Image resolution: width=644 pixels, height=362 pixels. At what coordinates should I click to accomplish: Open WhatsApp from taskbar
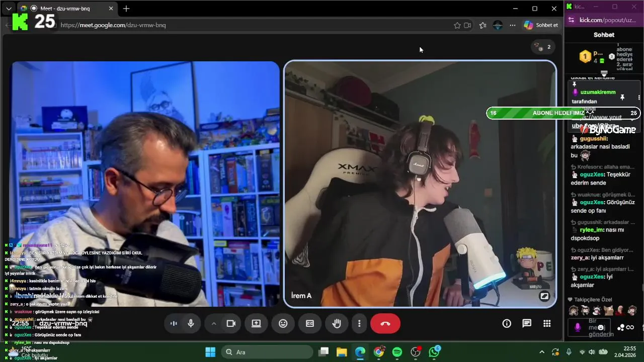434,352
